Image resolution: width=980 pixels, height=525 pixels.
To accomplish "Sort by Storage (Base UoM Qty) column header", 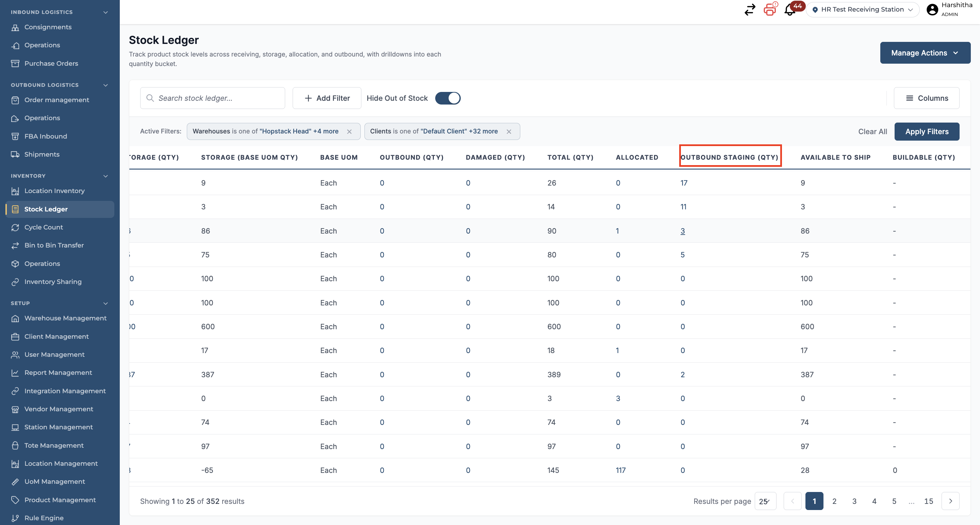I will (249, 157).
